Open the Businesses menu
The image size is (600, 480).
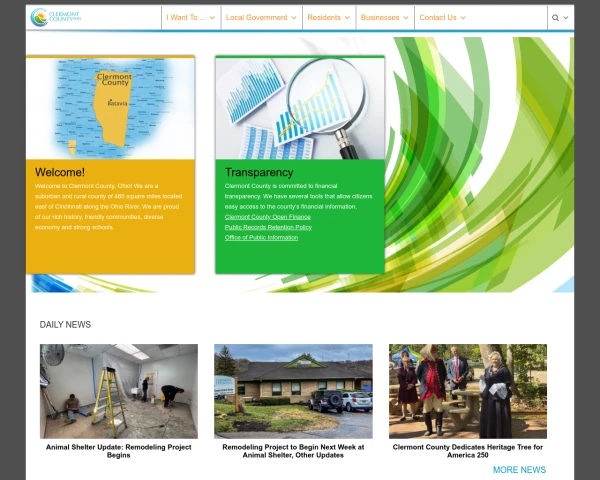[x=380, y=18]
